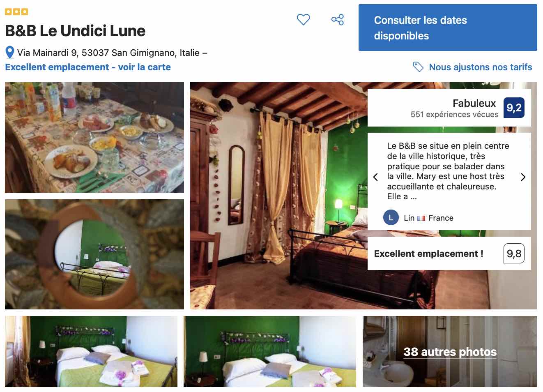
Task: Open 'Consulter les dates disponibles' button
Action: pyautogui.click(x=448, y=28)
